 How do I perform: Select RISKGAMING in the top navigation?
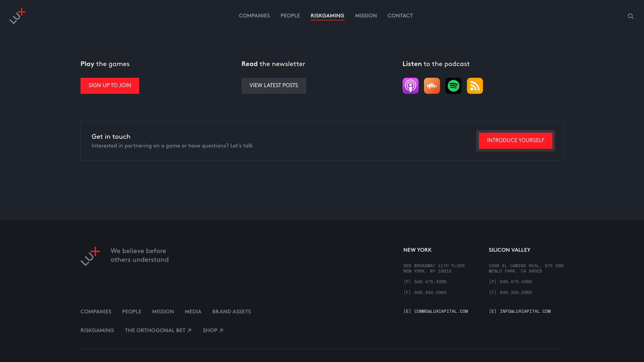tap(327, 15)
